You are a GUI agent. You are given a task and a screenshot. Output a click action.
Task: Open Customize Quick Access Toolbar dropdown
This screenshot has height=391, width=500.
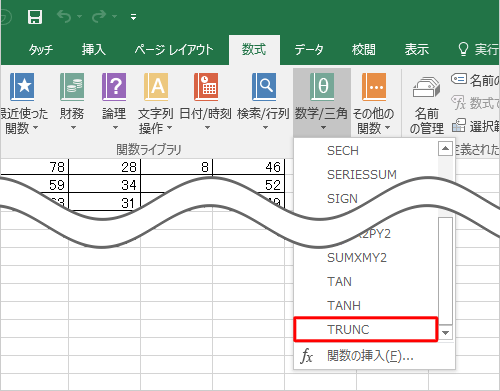134,17
